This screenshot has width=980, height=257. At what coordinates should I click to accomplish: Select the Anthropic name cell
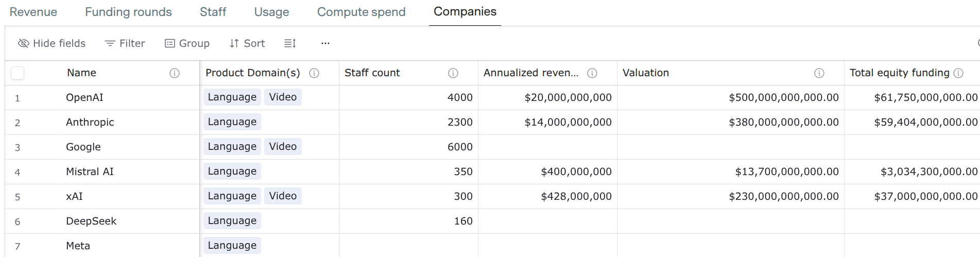click(x=90, y=122)
